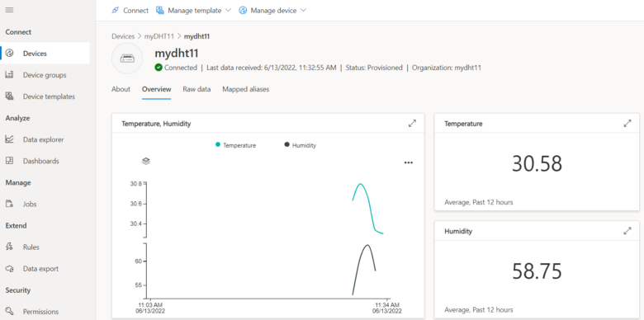Viewport: 644px width, 320px height.
Task: Click the Dashboards grid icon
Action: click(9, 160)
